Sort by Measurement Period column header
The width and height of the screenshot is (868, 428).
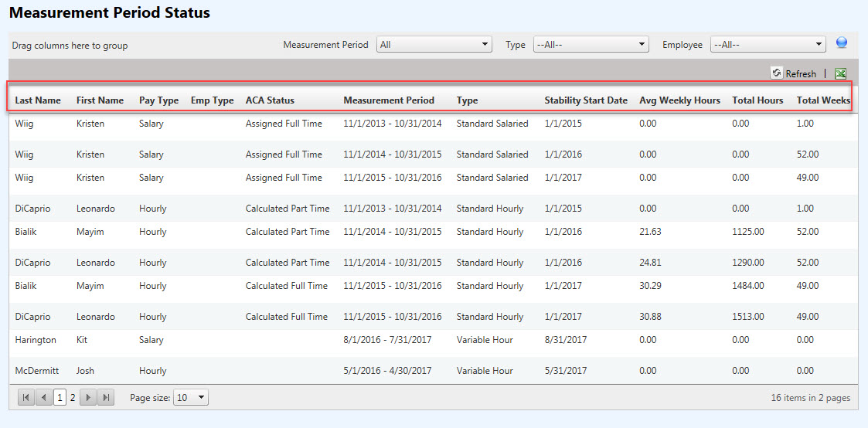pos(389,100)
